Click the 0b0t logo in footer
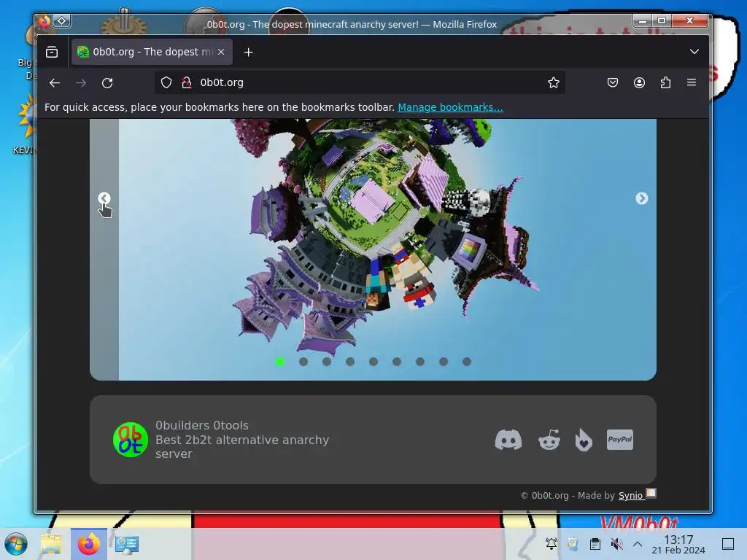747x560 pixels. 130,440
